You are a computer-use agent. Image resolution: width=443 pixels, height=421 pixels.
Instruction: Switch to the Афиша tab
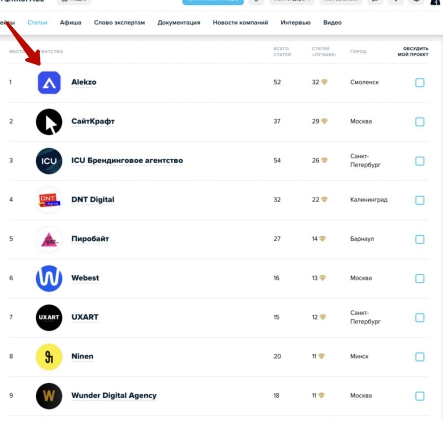pyautogui.click(x=71, y=23)
